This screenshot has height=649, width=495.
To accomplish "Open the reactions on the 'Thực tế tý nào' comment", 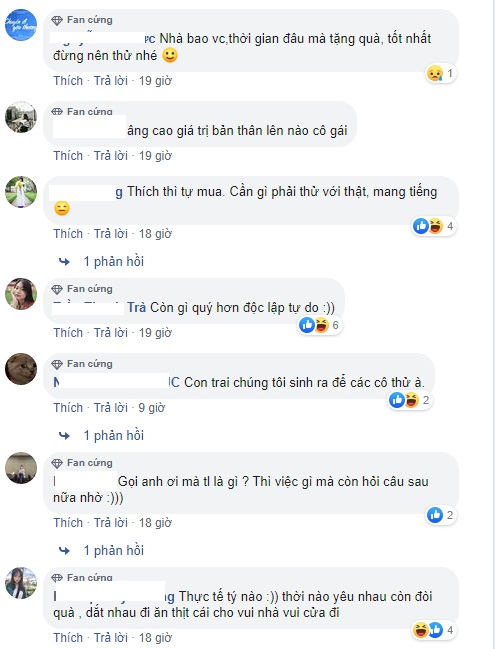I will click(434, 630).
